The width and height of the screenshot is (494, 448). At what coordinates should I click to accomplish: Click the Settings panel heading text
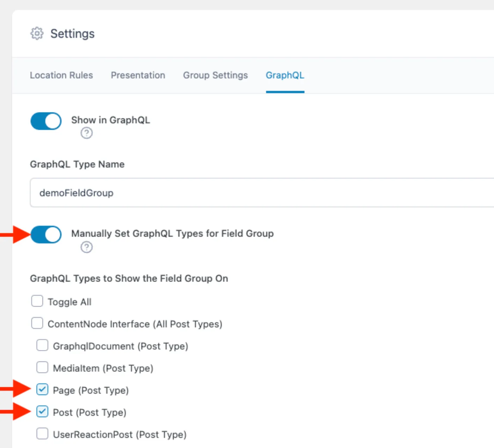point(72,34)
